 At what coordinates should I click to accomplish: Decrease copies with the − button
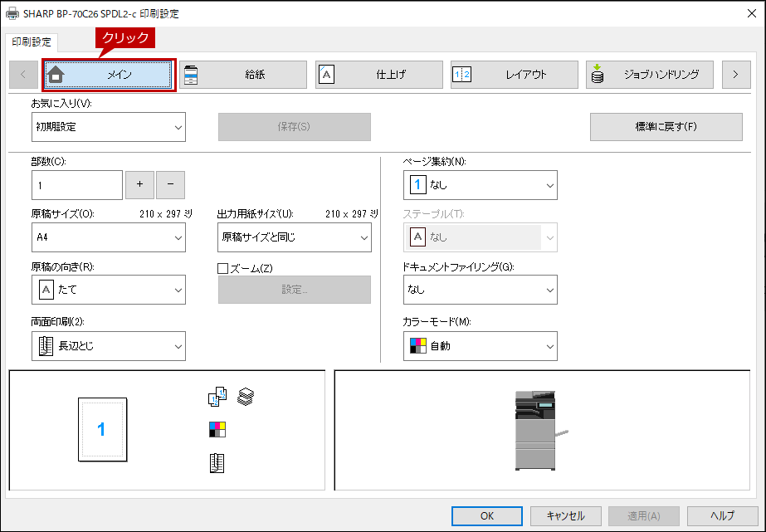(x=170, y=184)
